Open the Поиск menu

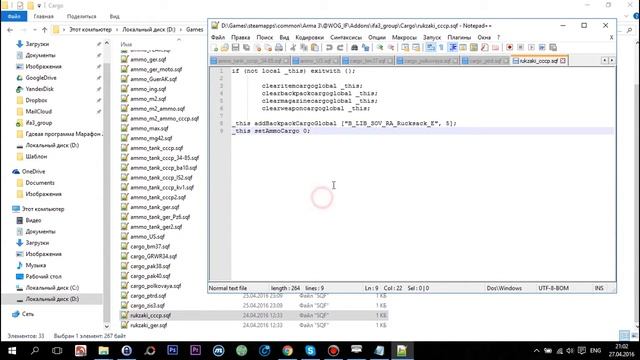pyautogui.click(x=264, y=37)
